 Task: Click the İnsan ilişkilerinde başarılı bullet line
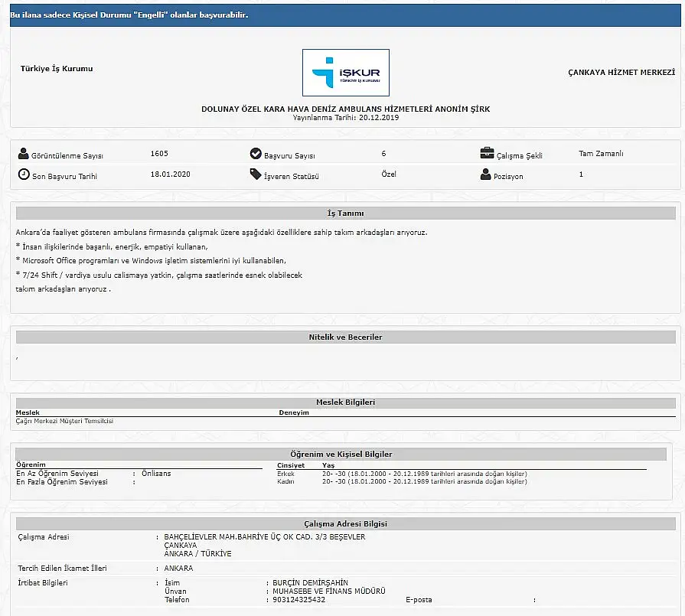point(112,247)
